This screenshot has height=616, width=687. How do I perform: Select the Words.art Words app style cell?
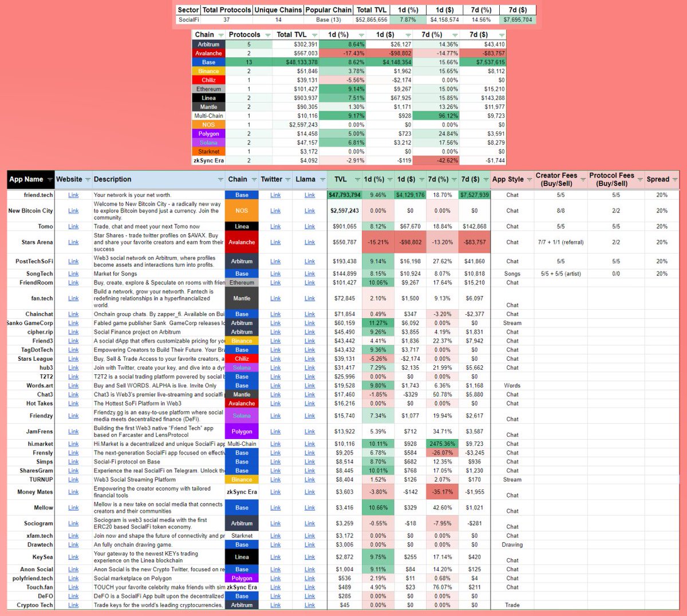[x=512, y=386]
